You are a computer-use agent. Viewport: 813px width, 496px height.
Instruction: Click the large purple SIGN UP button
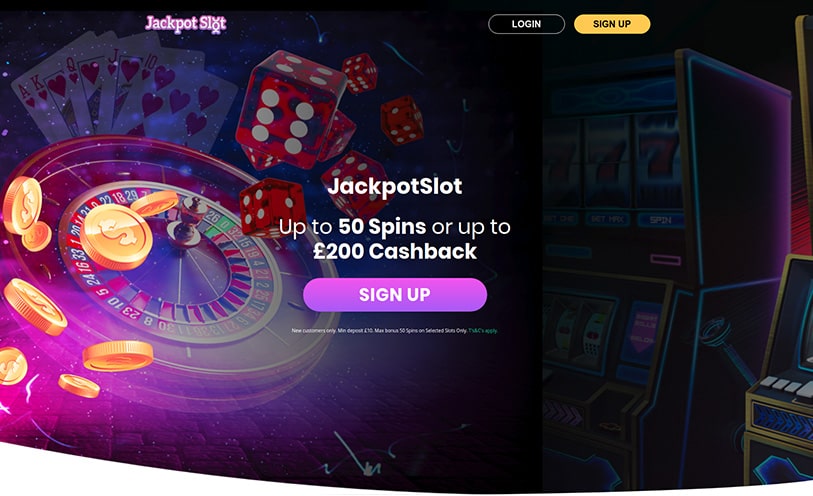coord(395,294)
